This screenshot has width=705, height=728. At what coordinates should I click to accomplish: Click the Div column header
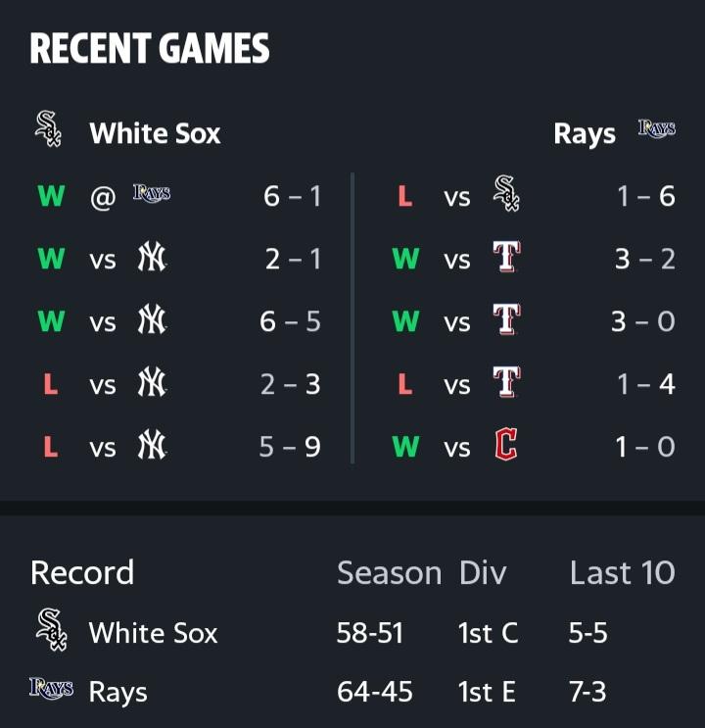(x=483, y=573)
